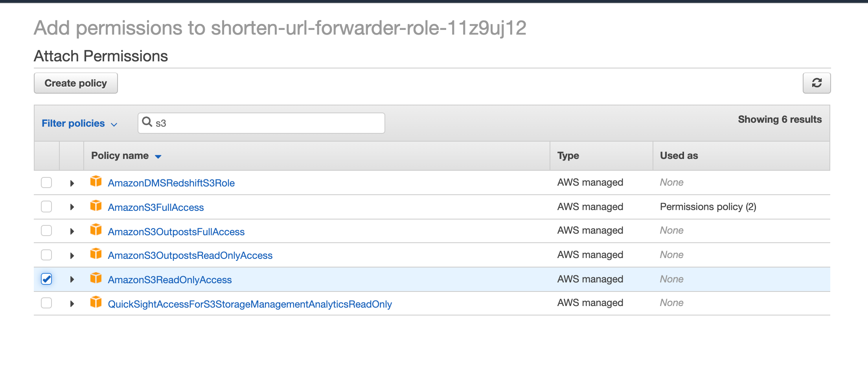Click the AmazonS3OutpostsFullAccess policy box icon
This screenshot has height=391, width=868.
(x=96, y=230)
